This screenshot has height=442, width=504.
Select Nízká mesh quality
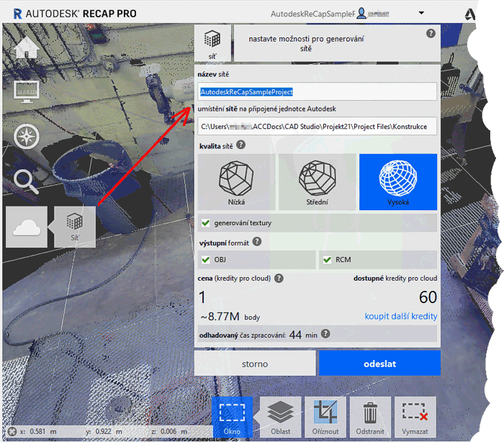(236, 182)
